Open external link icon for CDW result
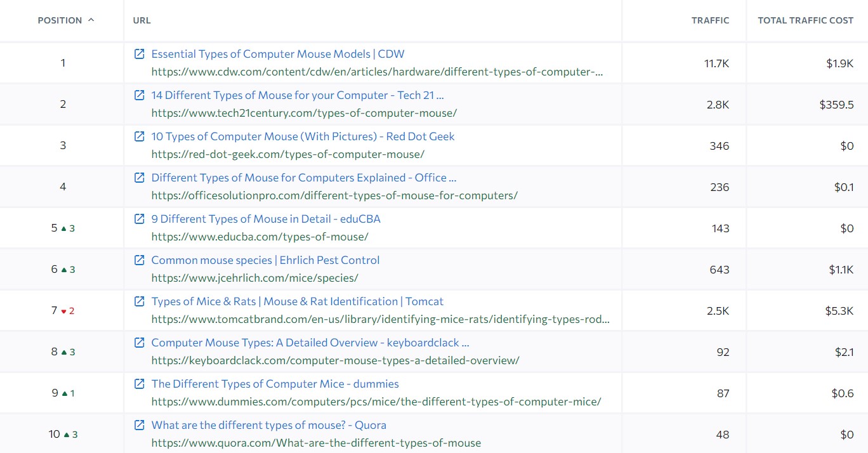 [x=140, y=54]
